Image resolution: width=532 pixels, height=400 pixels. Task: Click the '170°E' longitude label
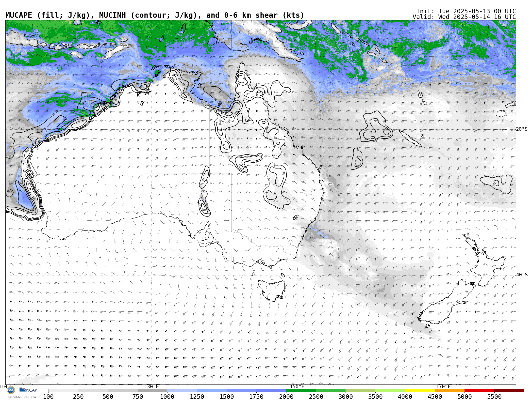tap(443, 386)
